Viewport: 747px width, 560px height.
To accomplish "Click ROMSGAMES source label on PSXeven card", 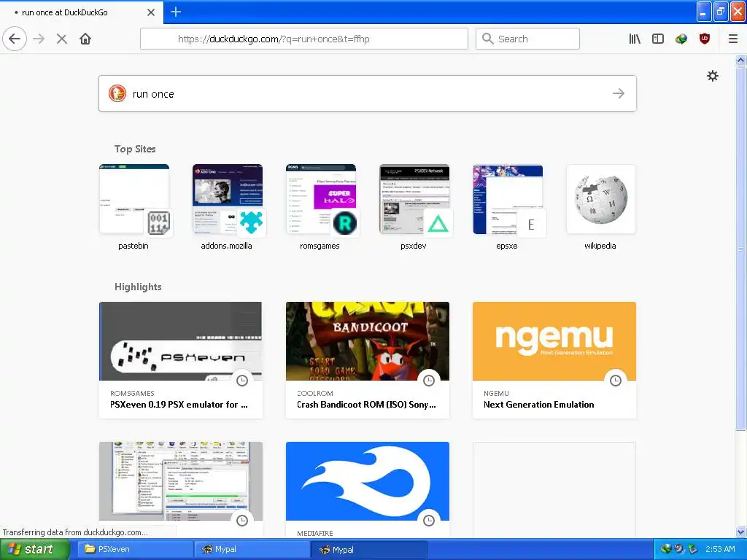I will pos(132,393).
